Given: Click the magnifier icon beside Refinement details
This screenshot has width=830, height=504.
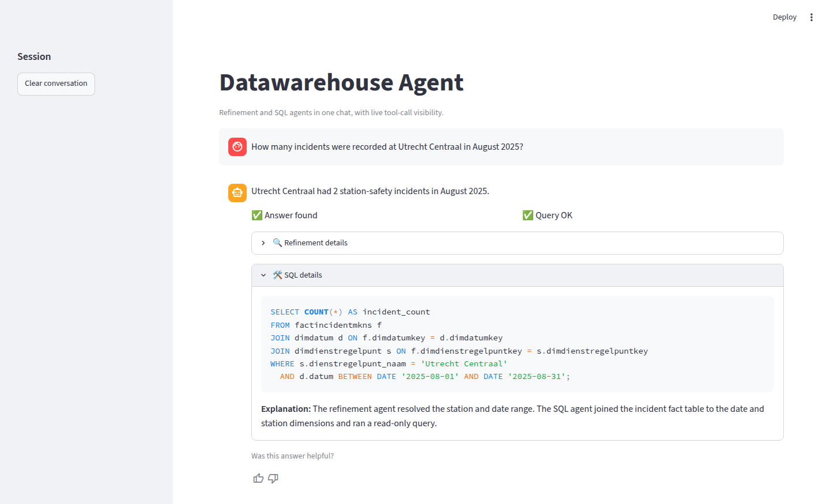Looking at the screenshot, I should pyautogui.click(x=277, y=242).
